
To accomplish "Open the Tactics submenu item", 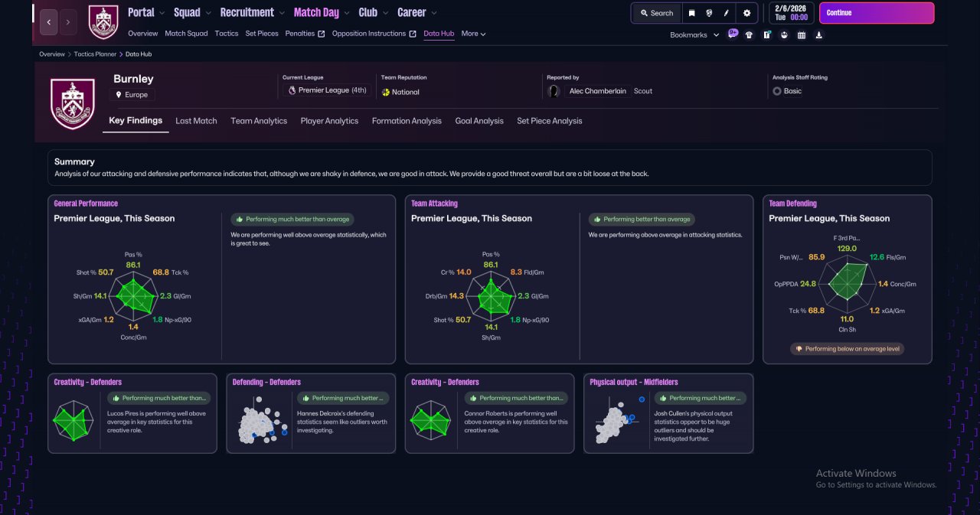I will click(x=227, y=34).
